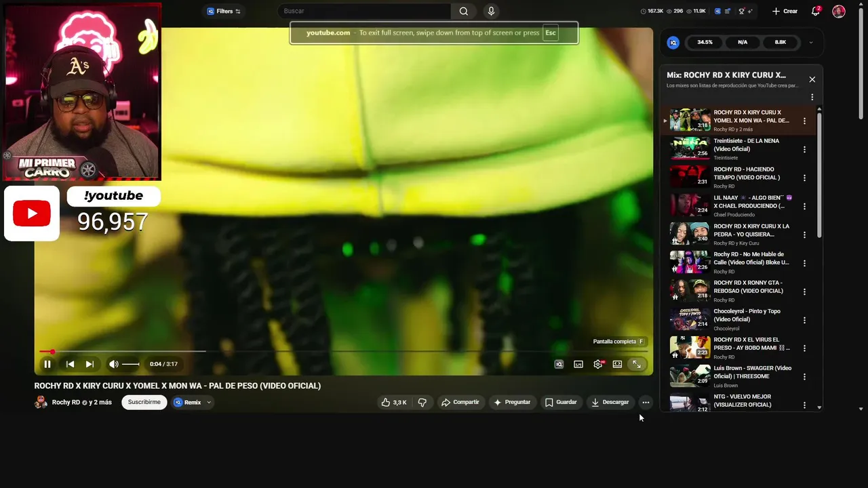Viewport: 868px width, 488px height.
Task: Seek on the video progress bar
Action: pyautogui.click(x=344, y=351)
